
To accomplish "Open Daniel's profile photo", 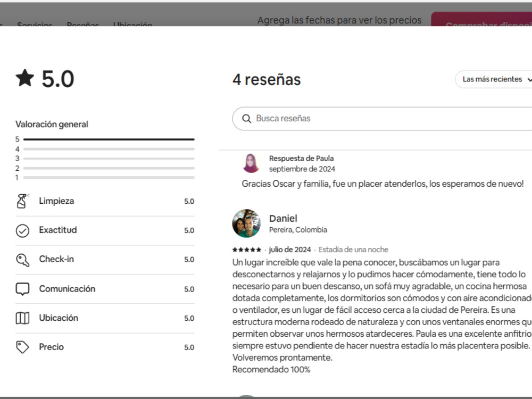I will coord(246,223).
